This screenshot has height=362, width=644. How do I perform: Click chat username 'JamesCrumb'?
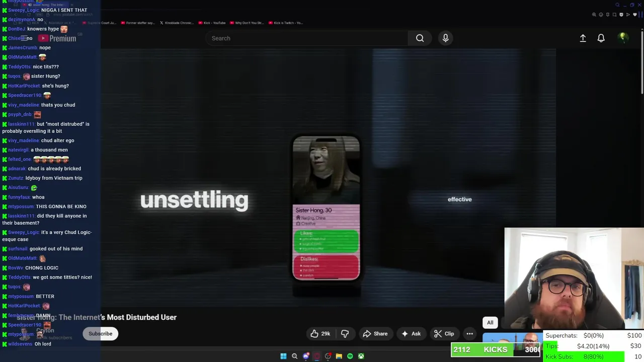[22, 47]
